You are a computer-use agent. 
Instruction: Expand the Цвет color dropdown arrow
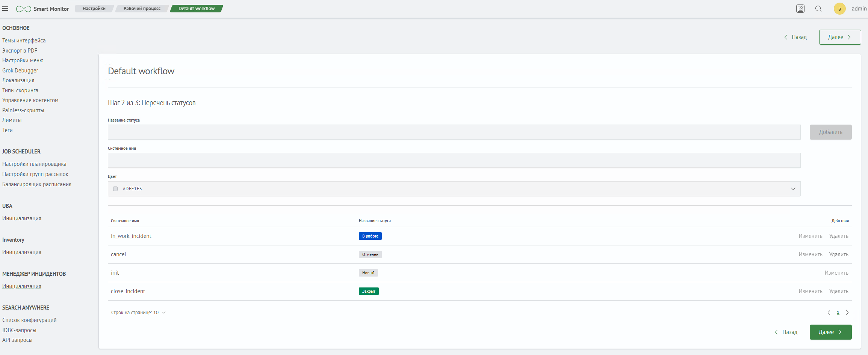tap(793, 189)
